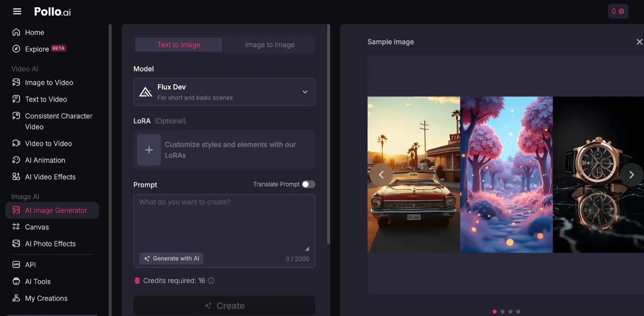The height and width of the screenshot is (316, 644).
Task: Enable the Translate Prompt toggle
Action: pos(308,184)
